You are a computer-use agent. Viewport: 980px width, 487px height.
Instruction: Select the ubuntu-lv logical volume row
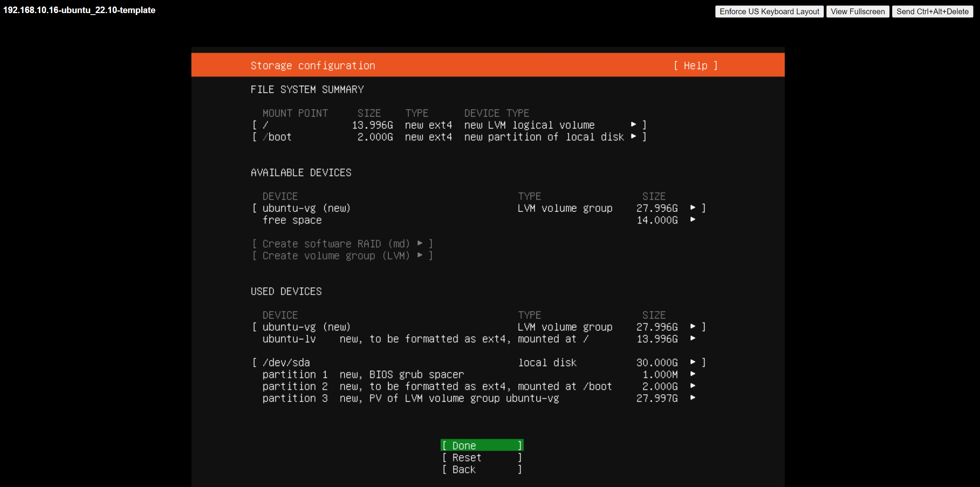(479, 339)
